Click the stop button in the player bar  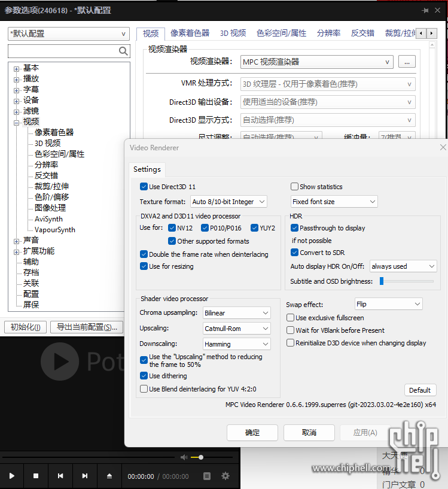click(36, 476)
